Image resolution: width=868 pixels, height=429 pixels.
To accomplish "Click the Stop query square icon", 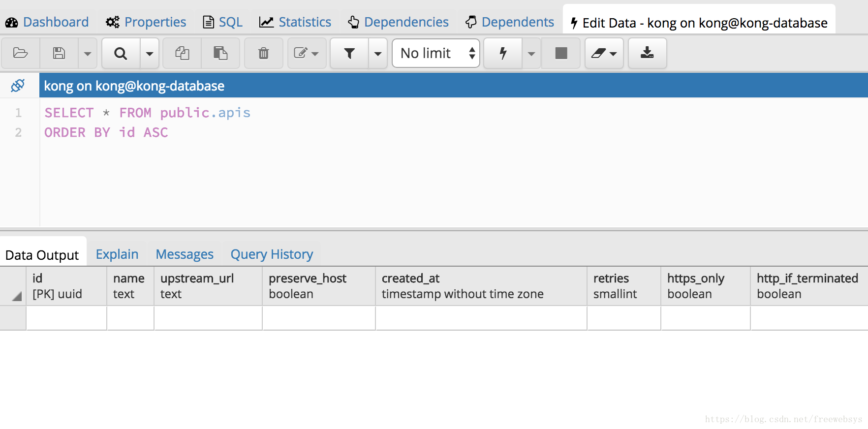I will coord(561,53).
